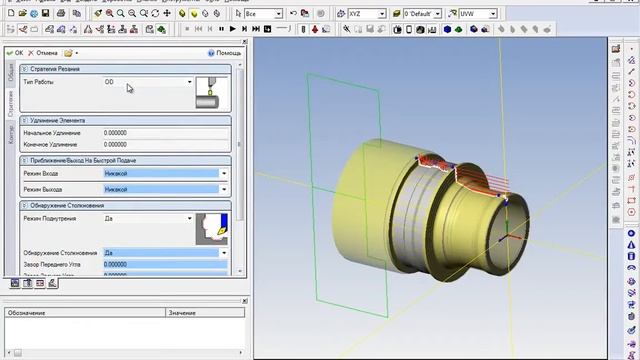640x360 pixels.
Task: Click the red circle icon in right sidebar
Action: (x=631, y=212)
